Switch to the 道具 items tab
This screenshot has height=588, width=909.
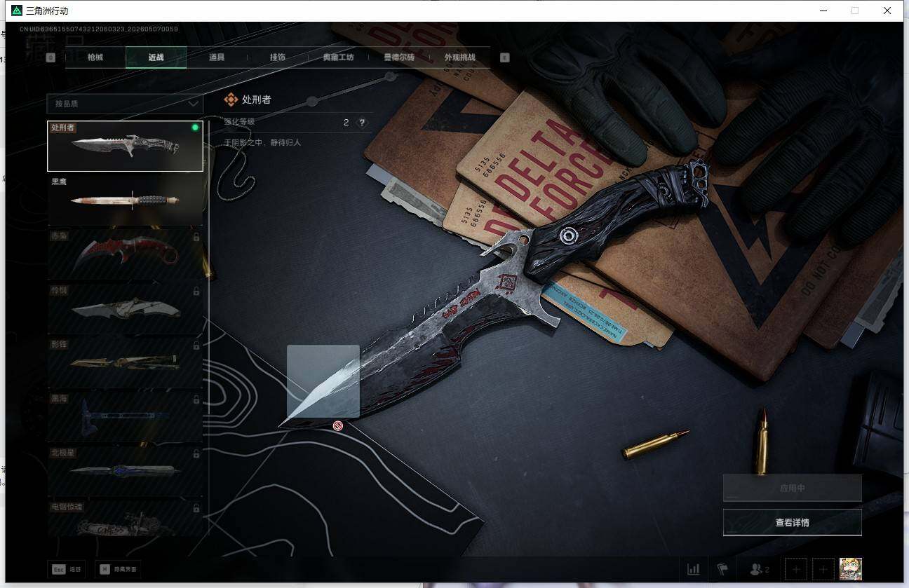(217, 57)
